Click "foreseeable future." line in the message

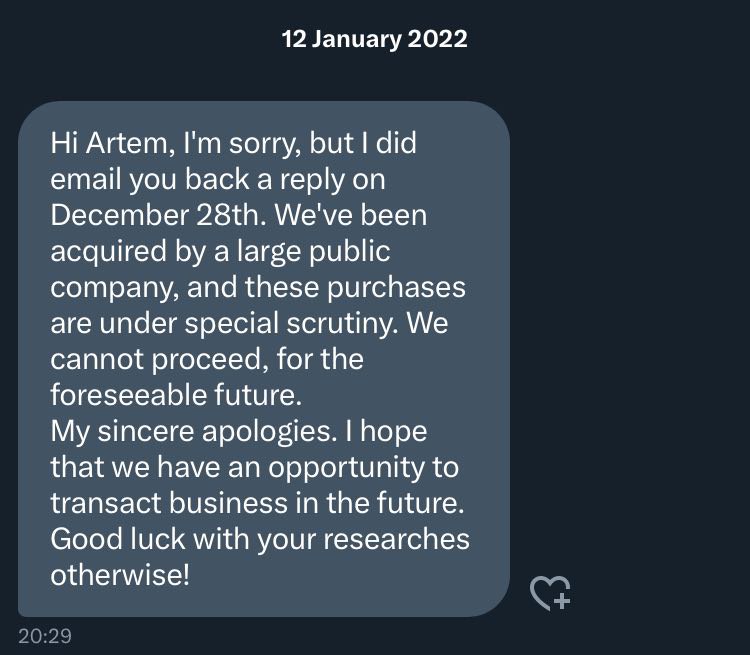click(x=176, y=395)
